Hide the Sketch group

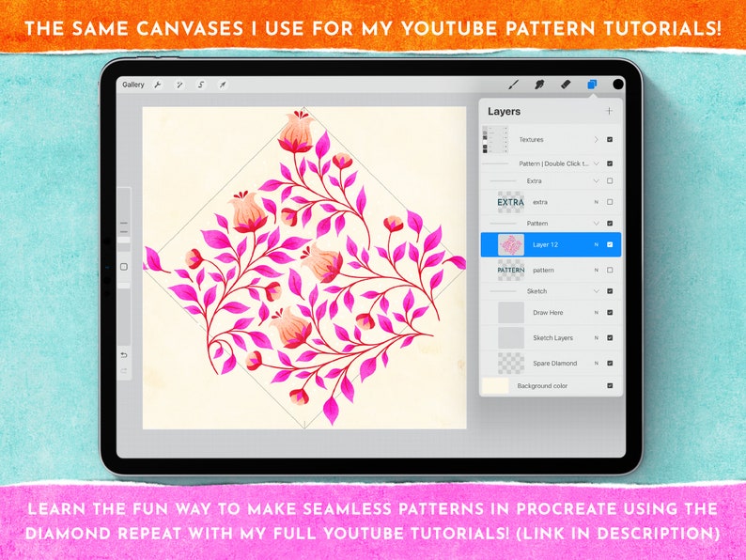pyautogui.click(x=610, y=291)
